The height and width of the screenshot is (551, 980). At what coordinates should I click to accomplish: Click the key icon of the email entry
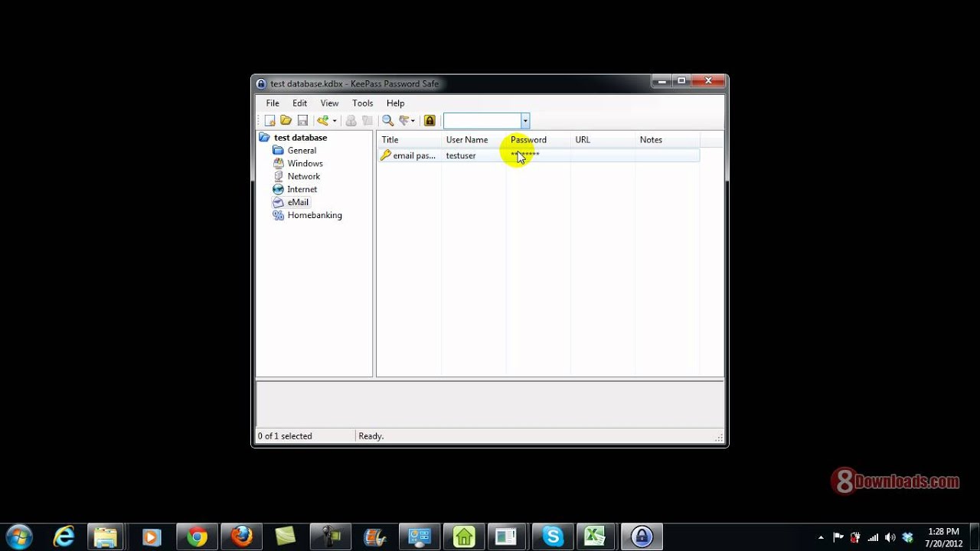pos(385,155)
